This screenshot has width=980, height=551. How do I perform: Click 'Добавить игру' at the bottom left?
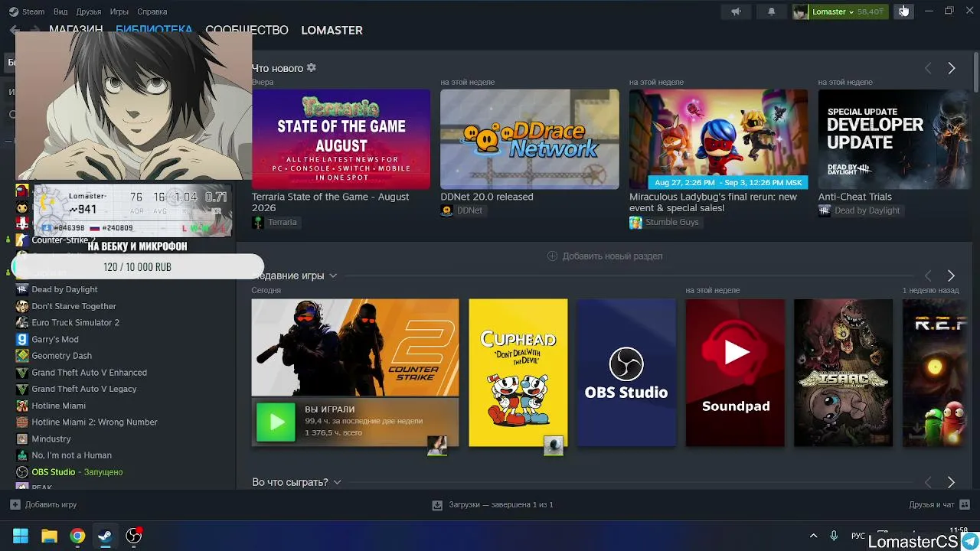pyautogui.click(x=51, y=505)
